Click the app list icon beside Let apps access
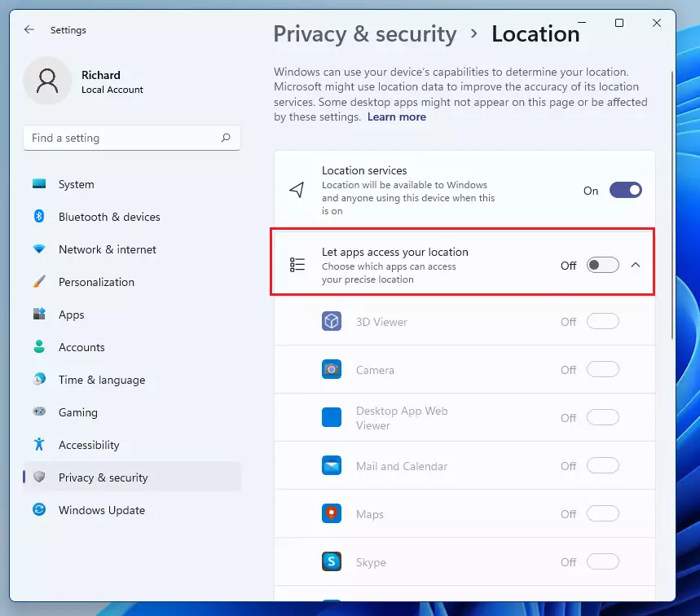Image resolution: width=700 pixels, height=616 pixels. [297, 265]
